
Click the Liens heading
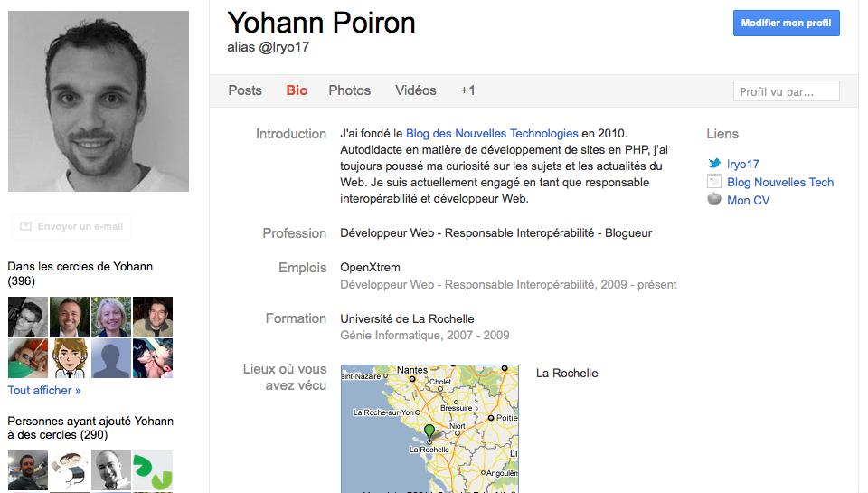click(722, 134)
